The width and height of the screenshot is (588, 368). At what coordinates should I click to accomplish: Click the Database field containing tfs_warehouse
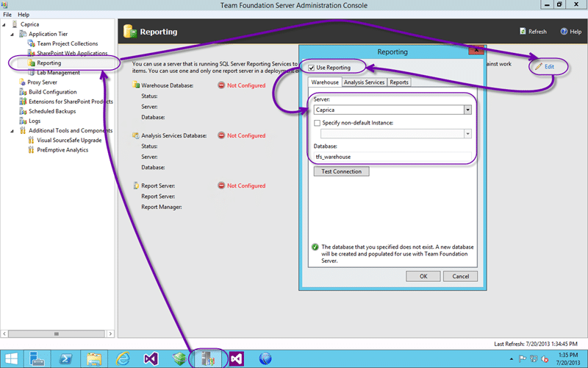tap(392, 157)
